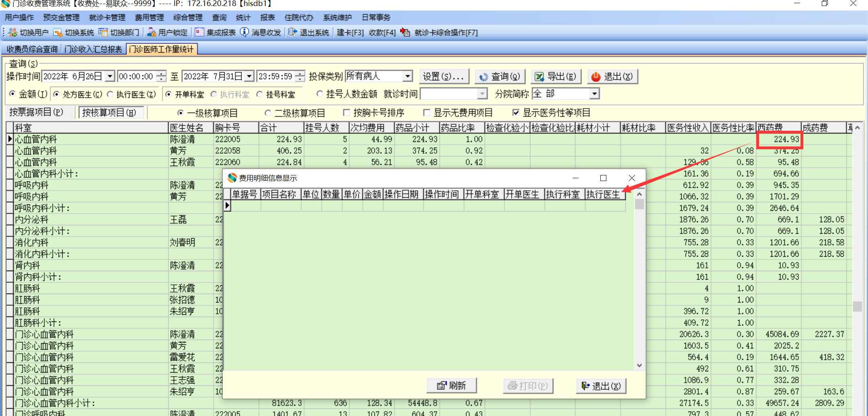Select the 二级核算项目 radio button
Viewport: 868px width, 416px height.
268,113
